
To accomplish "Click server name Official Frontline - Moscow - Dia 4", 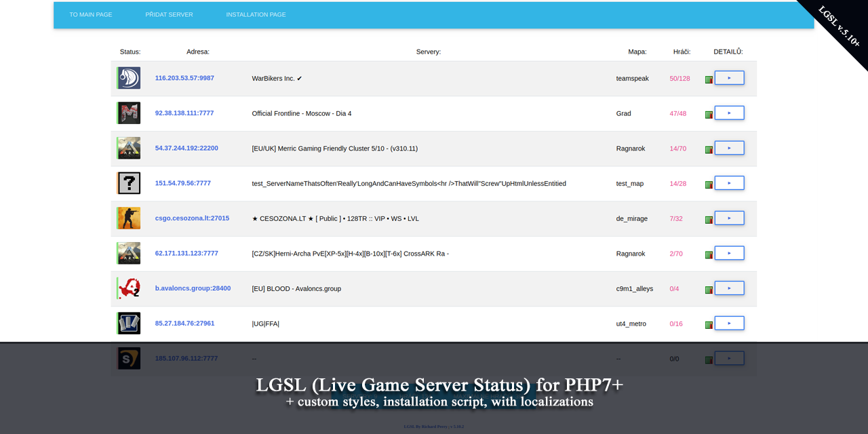I will click(302, 113).
